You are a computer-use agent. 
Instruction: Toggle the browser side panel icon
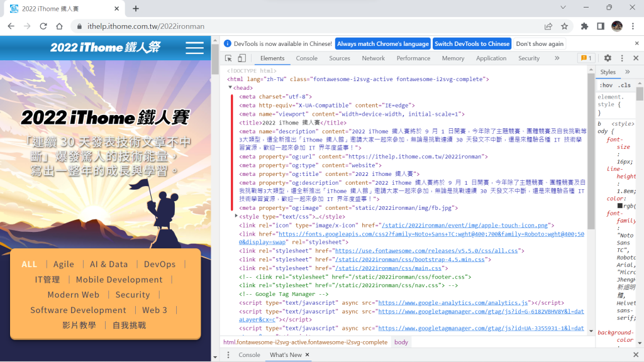pyautogui.click(x=601, y=26)
